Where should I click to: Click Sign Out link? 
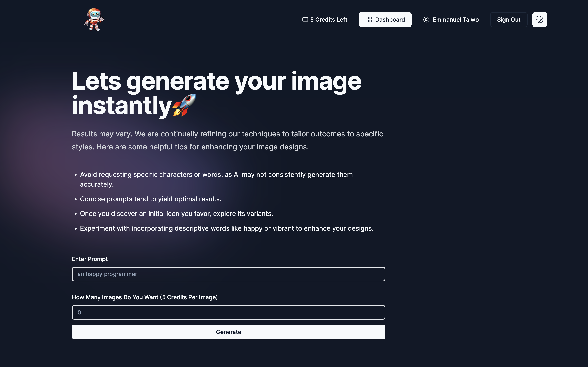coord(508,19)
